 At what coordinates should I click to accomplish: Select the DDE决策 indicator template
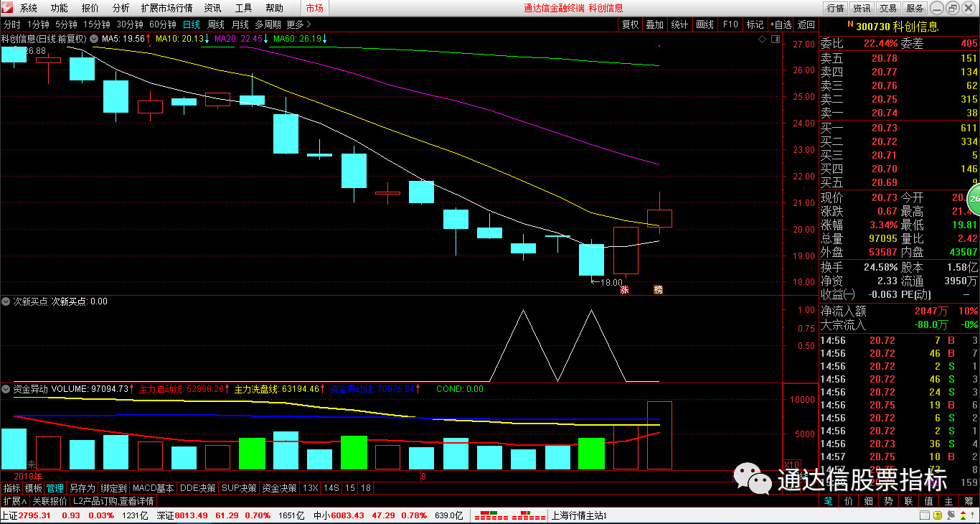coord(197,488)
